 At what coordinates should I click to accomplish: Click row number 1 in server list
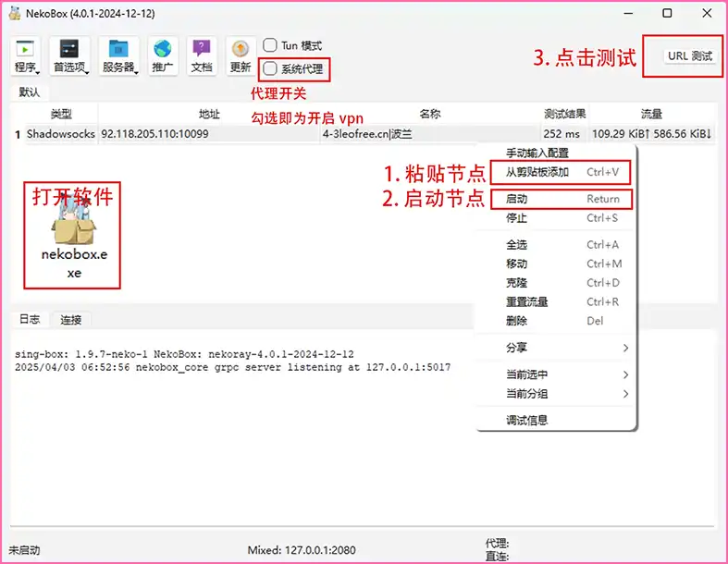(18, 134)
